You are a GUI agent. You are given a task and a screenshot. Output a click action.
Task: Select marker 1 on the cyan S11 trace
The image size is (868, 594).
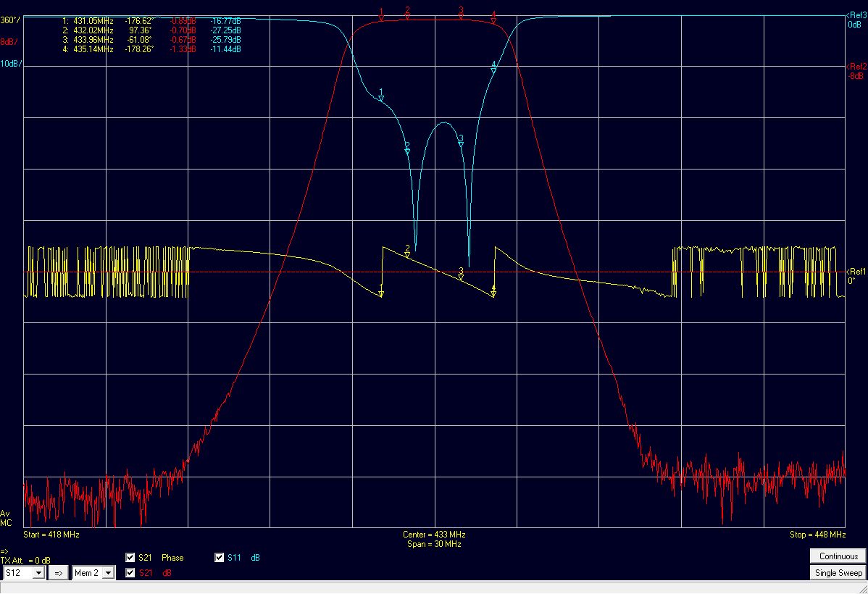pos(380,96)
